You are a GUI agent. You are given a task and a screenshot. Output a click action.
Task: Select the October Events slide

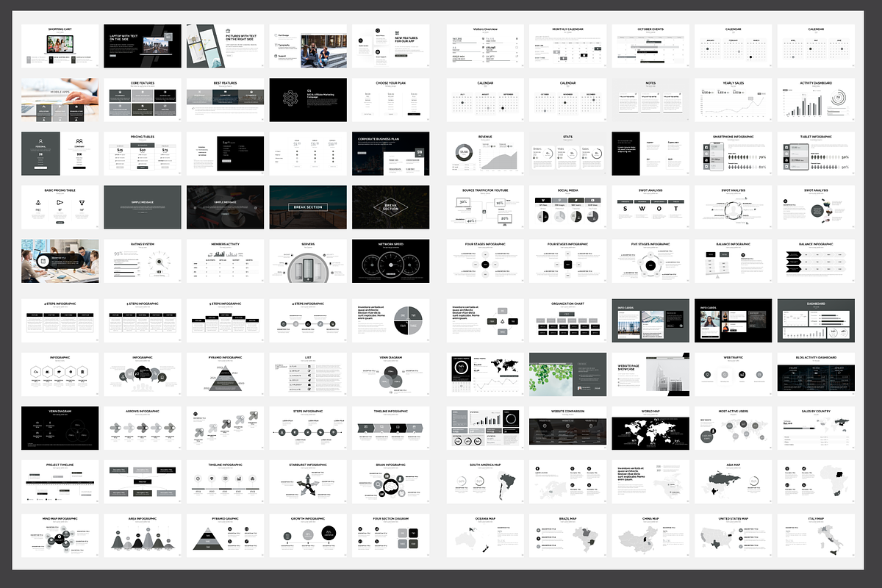(x=650, y=46)
